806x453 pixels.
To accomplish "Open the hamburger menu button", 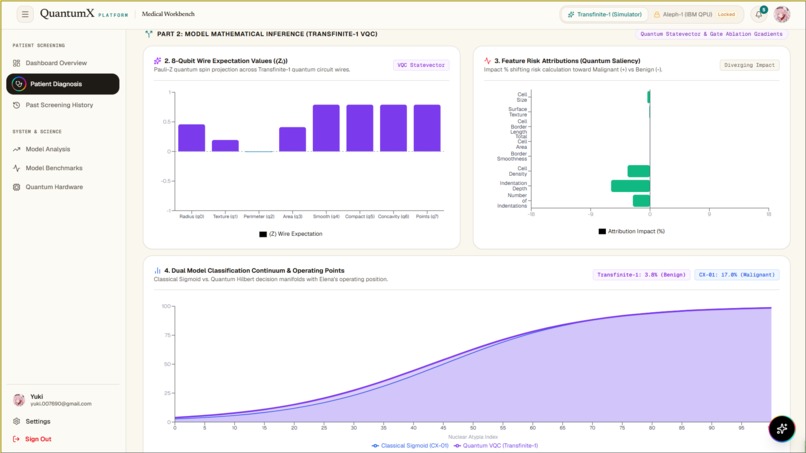I will pos(25,14).
